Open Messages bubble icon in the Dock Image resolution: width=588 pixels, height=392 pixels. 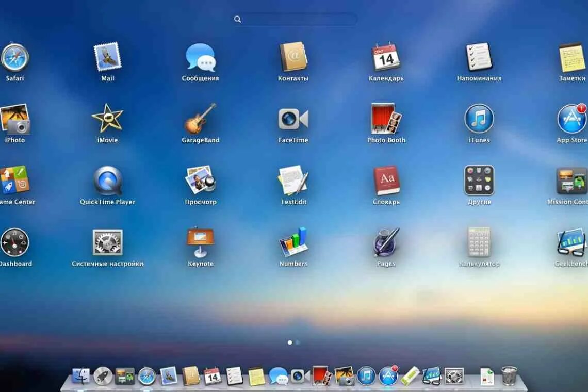(x=278, y=376)
